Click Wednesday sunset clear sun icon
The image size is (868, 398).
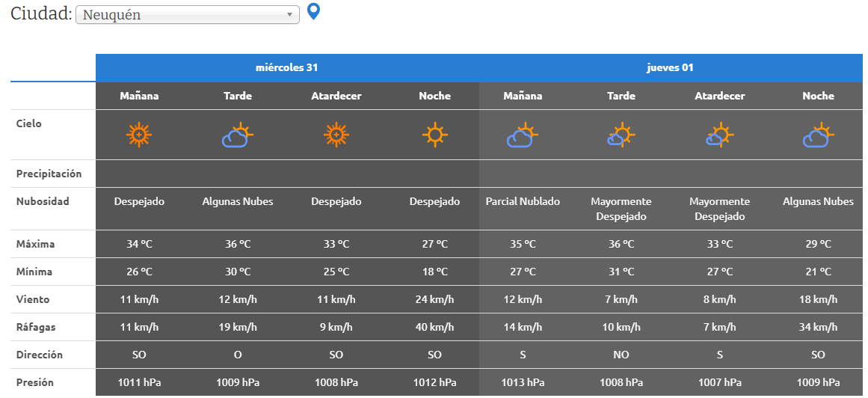(336, 135)
